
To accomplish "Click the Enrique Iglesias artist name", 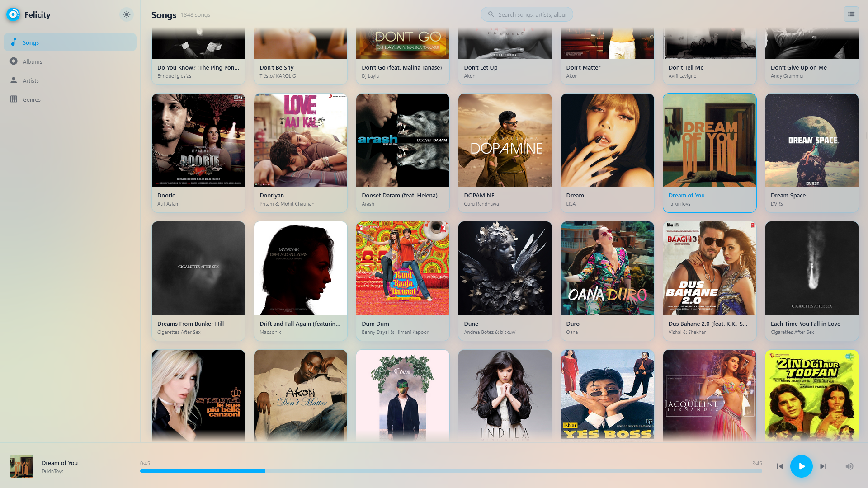I will point(174,76).
